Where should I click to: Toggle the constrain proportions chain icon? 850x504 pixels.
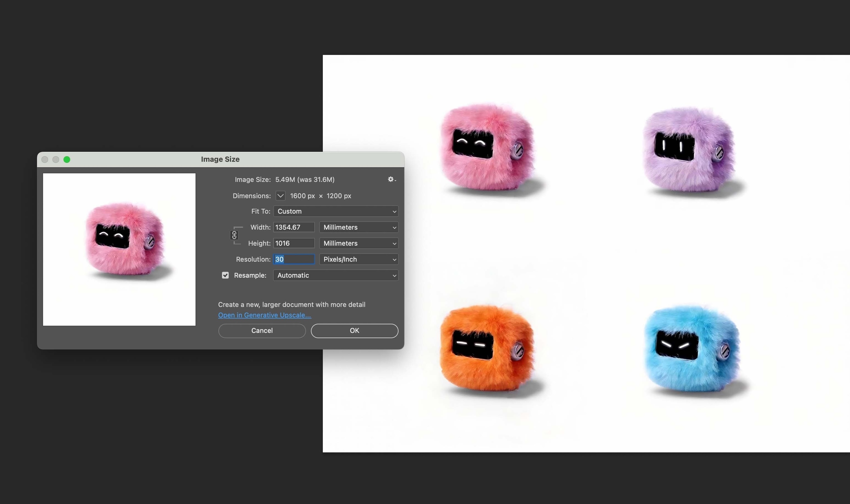pos(234,235)
